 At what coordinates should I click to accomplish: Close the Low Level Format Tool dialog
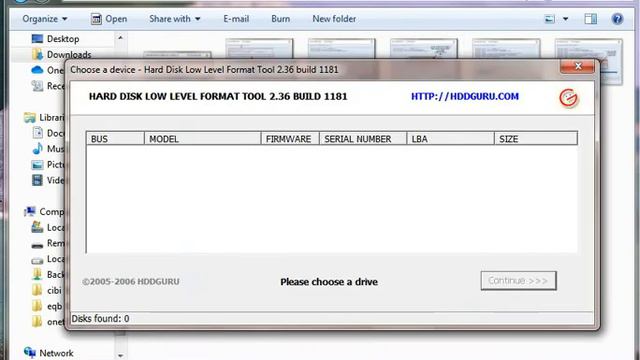point(577,66)
